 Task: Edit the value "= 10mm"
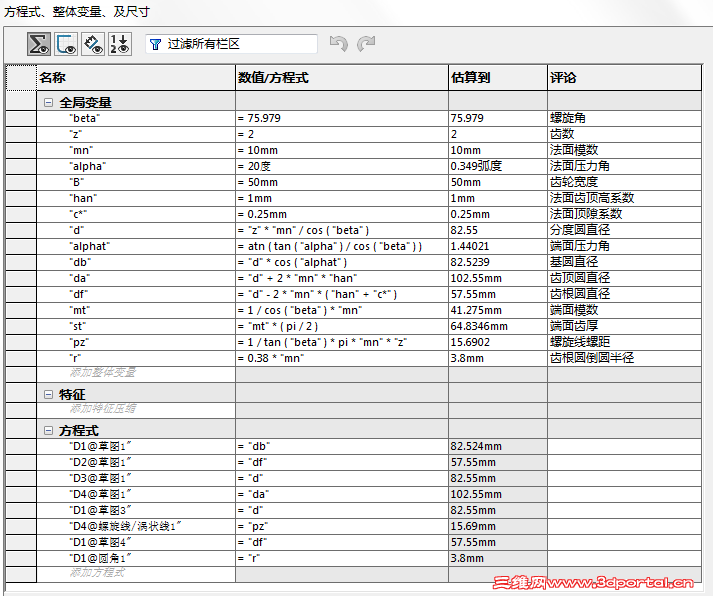[342, 150]
